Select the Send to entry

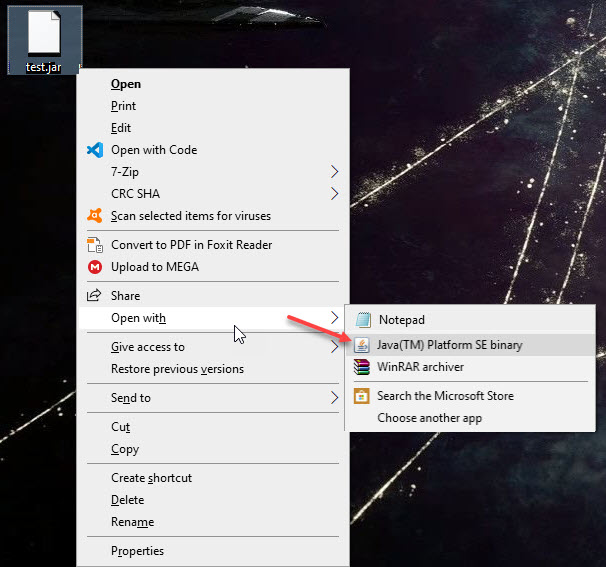[213, 398]
